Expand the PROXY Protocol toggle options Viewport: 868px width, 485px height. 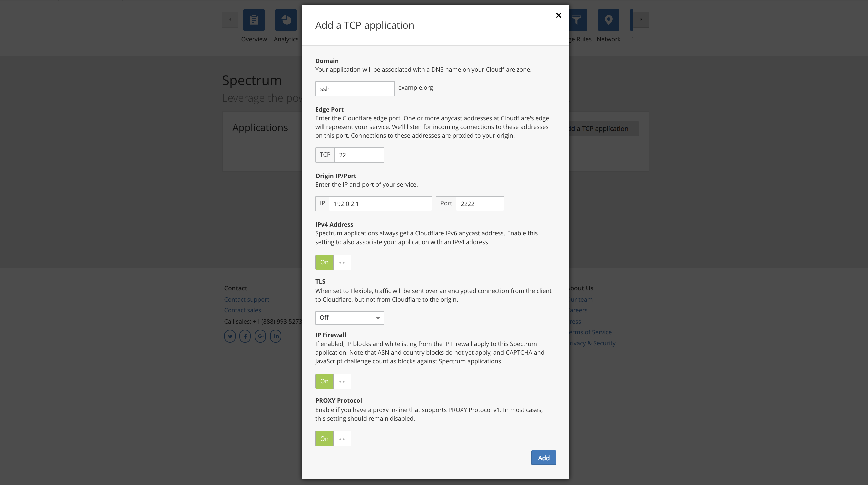click(342, 439)
